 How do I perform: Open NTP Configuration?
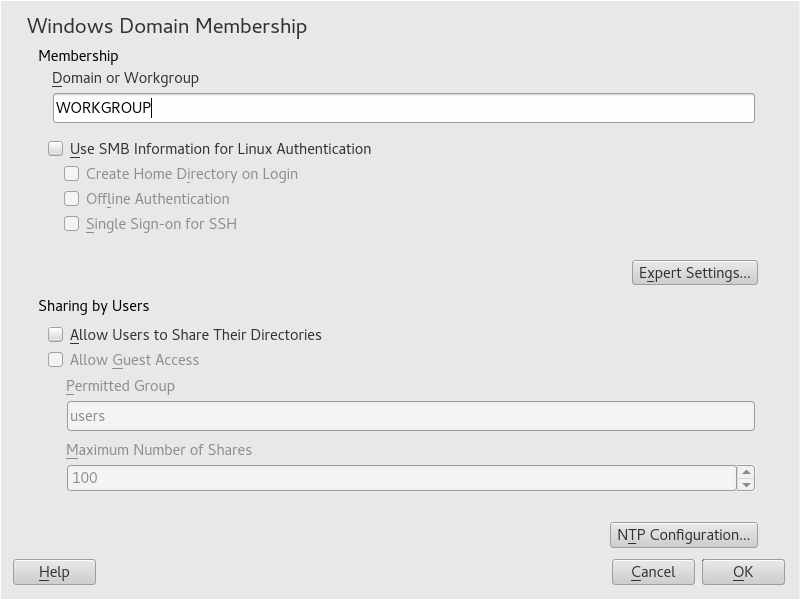point(683,535)
